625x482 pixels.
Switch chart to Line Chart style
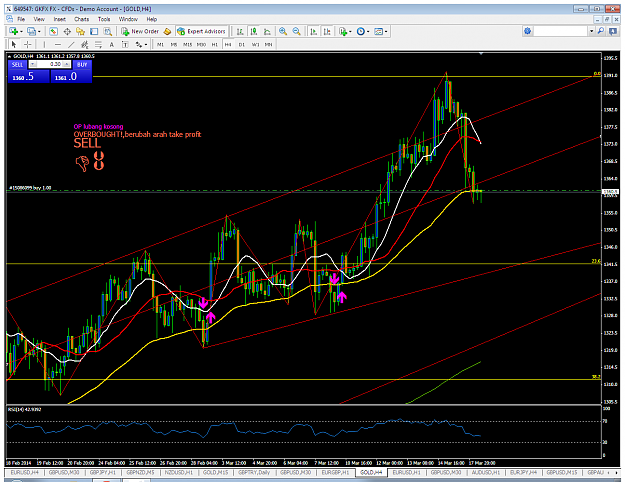point(267,31)
